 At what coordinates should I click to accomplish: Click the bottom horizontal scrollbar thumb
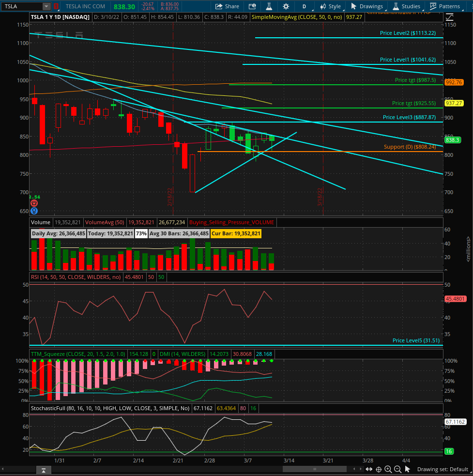click(315, 469)
